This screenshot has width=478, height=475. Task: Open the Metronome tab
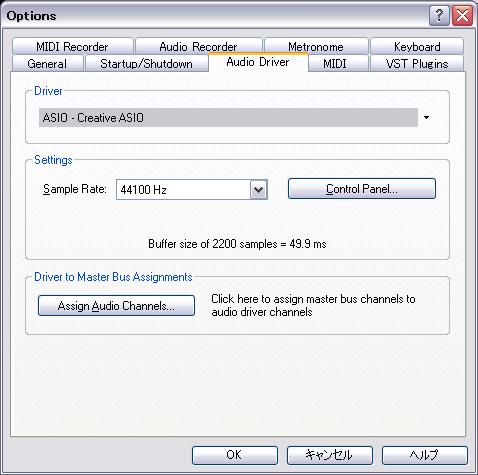click(316, 46)
